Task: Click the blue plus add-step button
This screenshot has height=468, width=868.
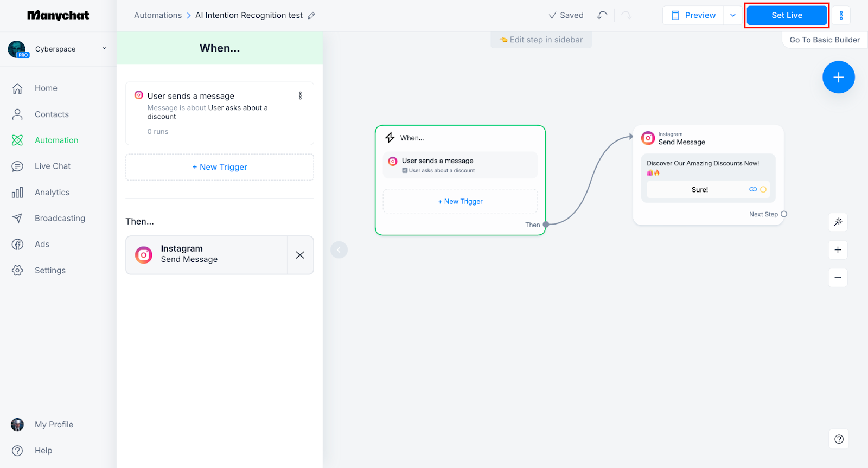Action: click(838, 78)
